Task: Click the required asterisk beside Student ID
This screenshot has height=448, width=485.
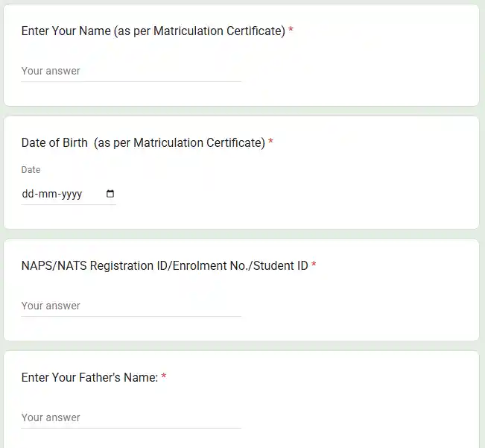Action: tap(314, 265)
